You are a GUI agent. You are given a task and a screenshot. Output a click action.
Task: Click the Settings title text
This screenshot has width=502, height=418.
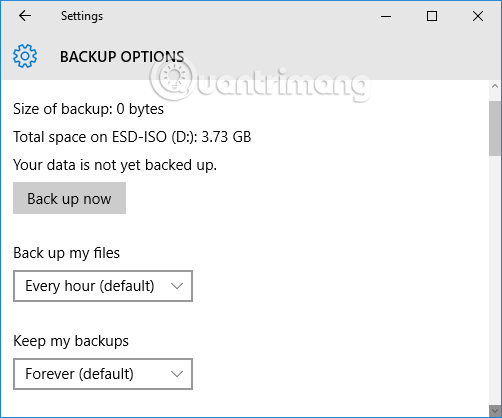[x=82, y=16]
